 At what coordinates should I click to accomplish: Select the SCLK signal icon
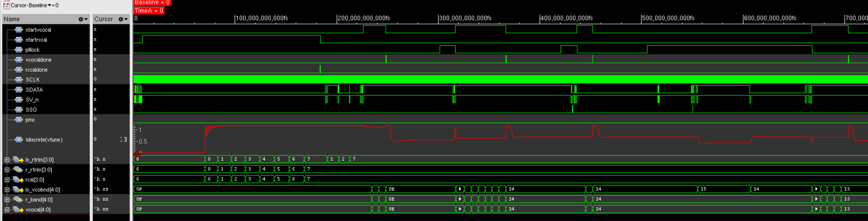pyautogui.click(x=19, y=79)
